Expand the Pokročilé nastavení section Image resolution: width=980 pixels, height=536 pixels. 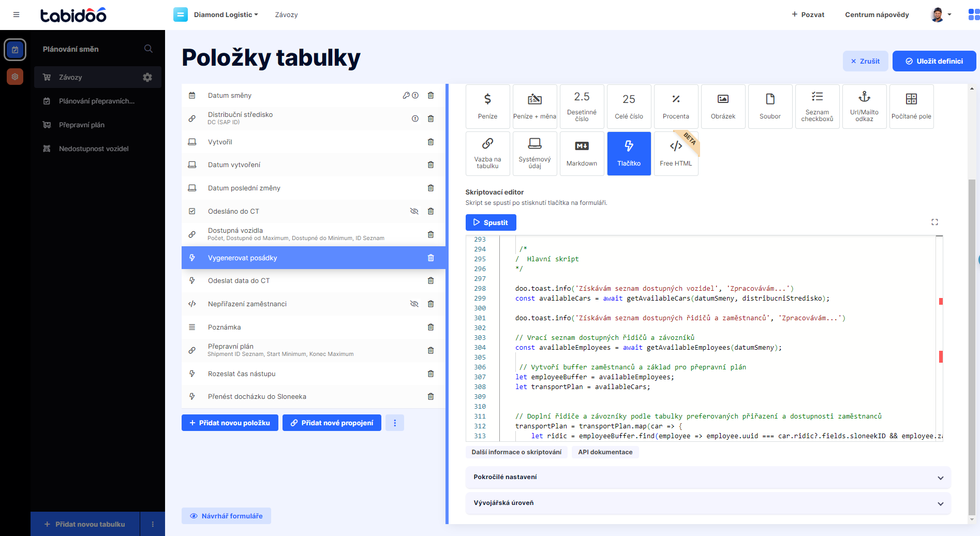click(708, 477)
